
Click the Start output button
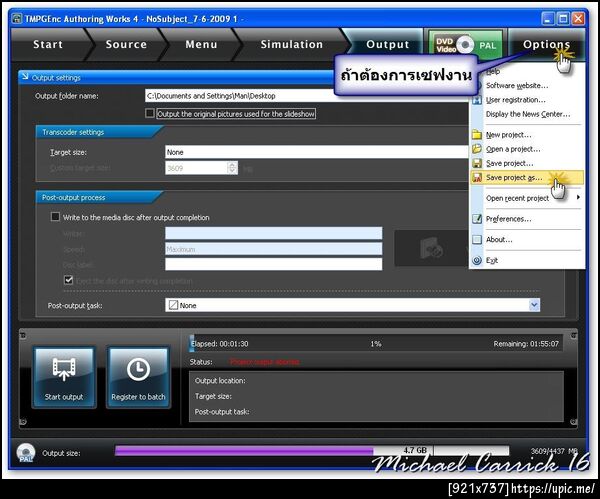coord(64,377)
